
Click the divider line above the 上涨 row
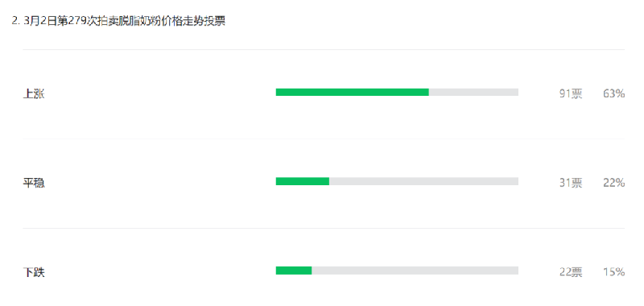pos(324,50)
